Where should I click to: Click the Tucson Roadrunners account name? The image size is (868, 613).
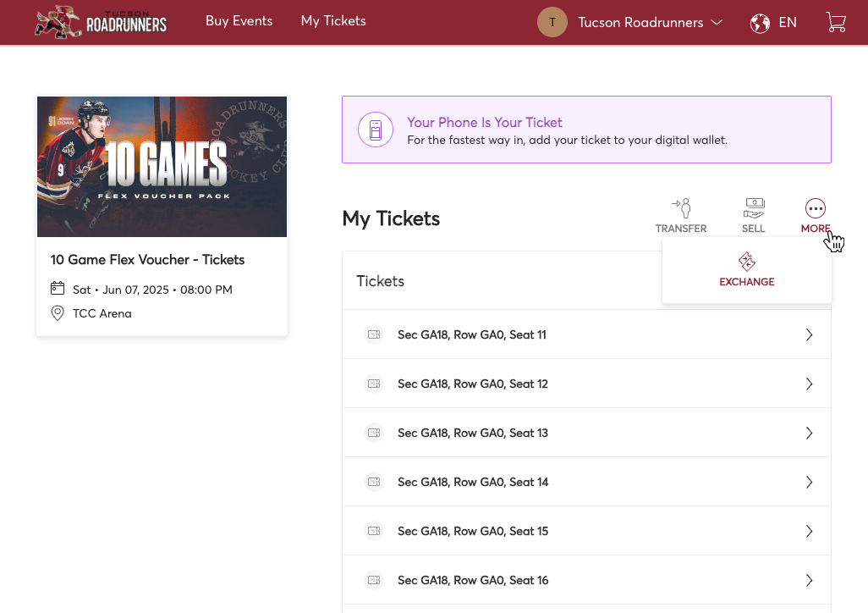click(640, 22)
